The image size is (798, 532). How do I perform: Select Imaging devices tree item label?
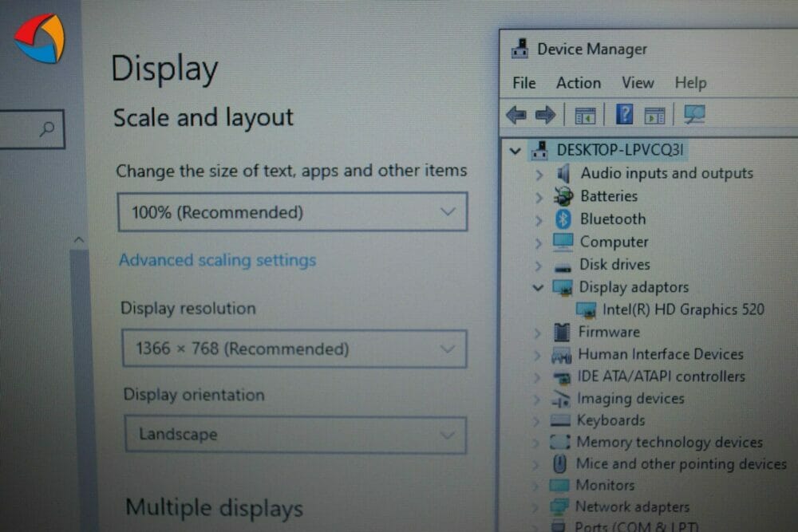[630, 398]
